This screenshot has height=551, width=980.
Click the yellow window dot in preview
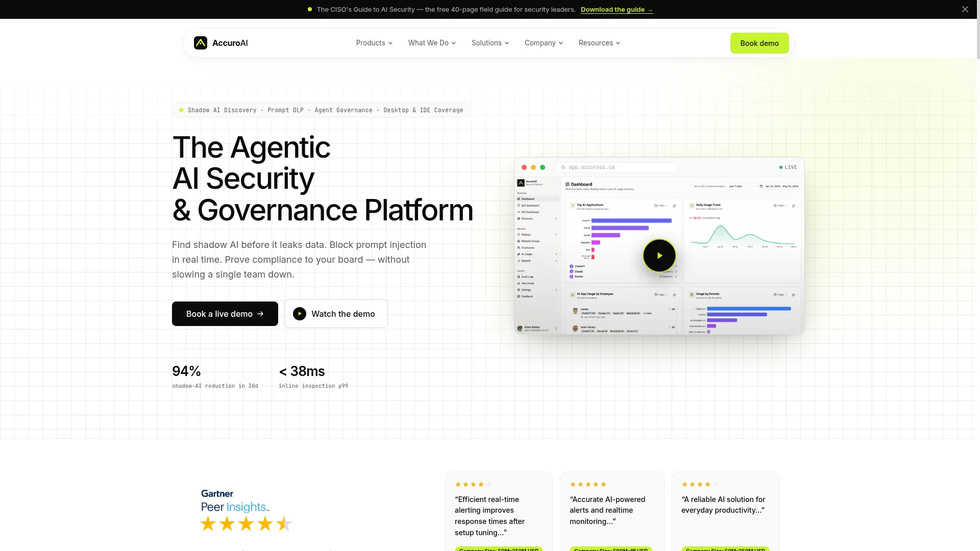pyautogui.click(x=533, y=167)
